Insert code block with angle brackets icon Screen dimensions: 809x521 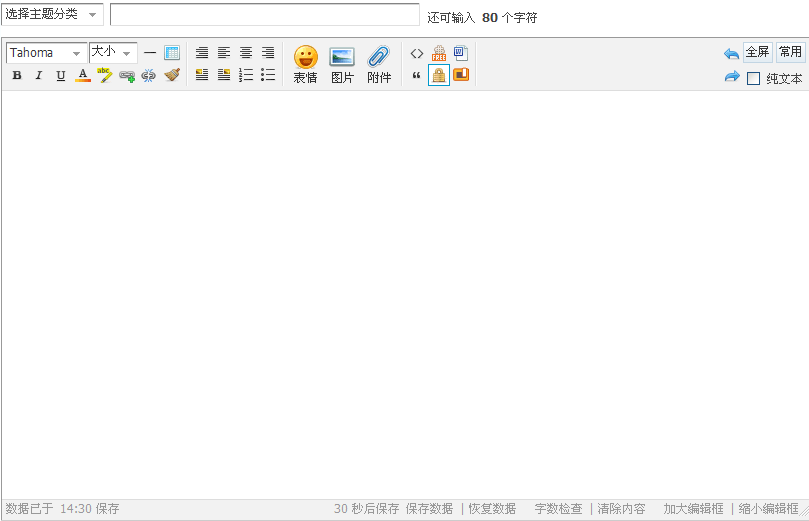417,53
